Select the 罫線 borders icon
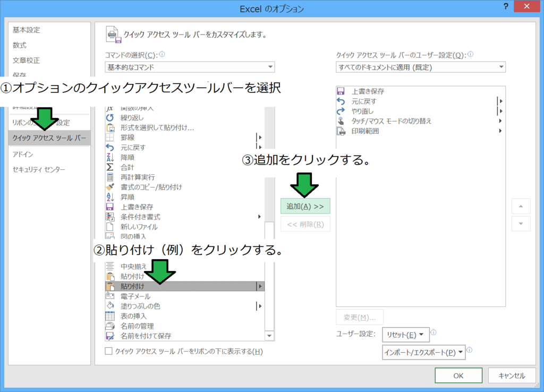The image size is (544, 392). [110, 138]
